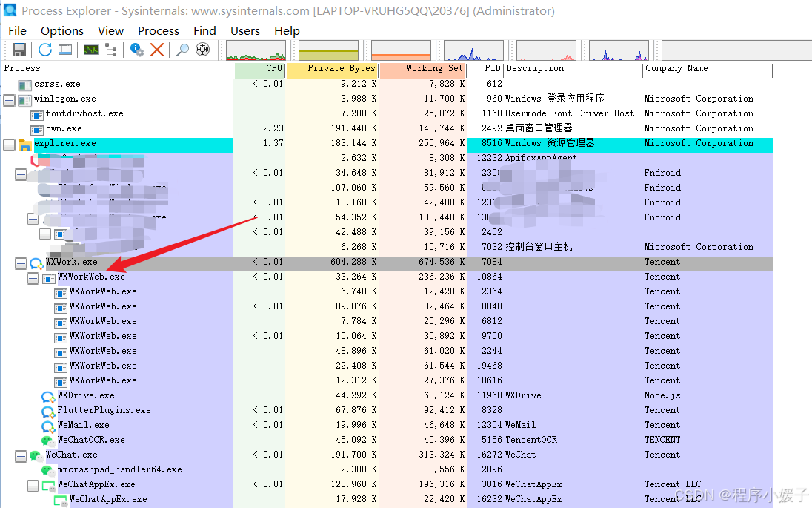Click the mmcrashpad_handler64.exe icon
812x508 pixels.
point(48,471)
